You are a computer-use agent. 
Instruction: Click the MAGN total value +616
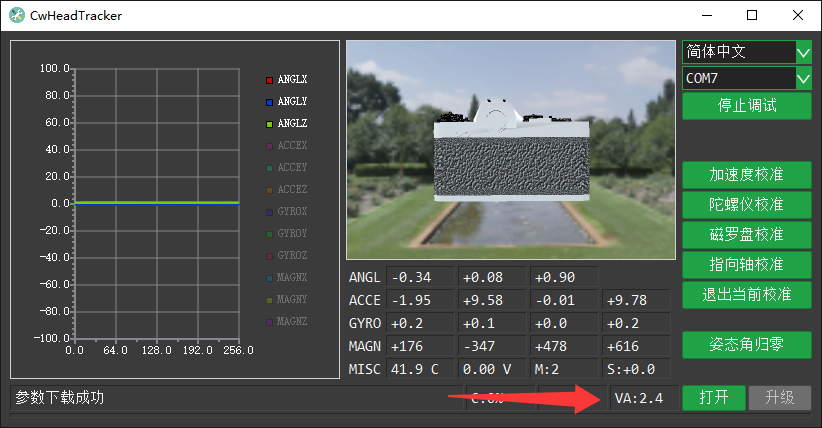pyautogui.click(x=636, y=346)
